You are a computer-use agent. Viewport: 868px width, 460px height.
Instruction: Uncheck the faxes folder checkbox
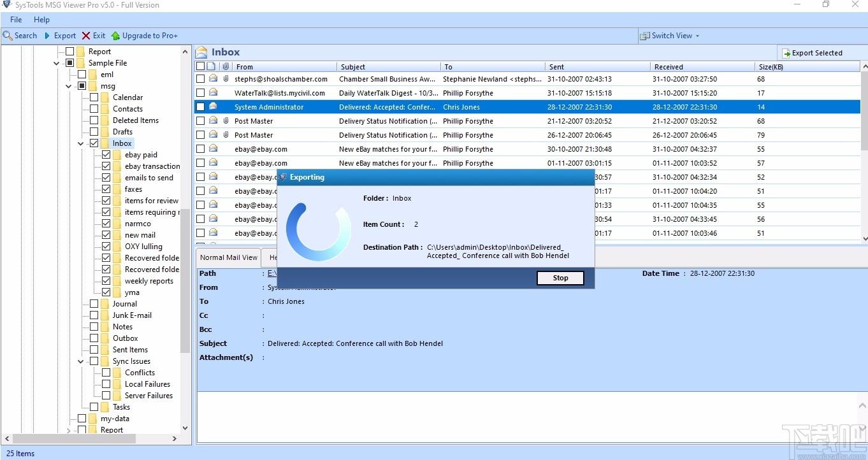[x=106, y=189]
